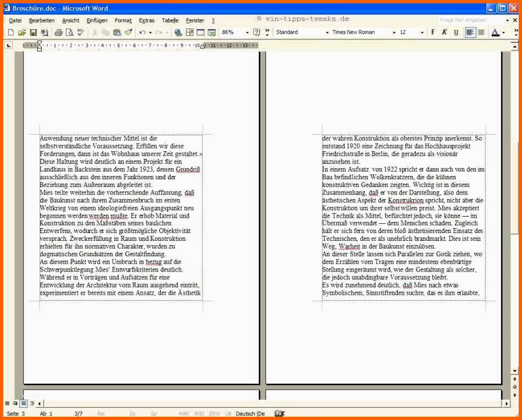The width and height of the screenshot is (522, 420).
Task: Select the Format Painter brush
Action: [x=129, y=32]
